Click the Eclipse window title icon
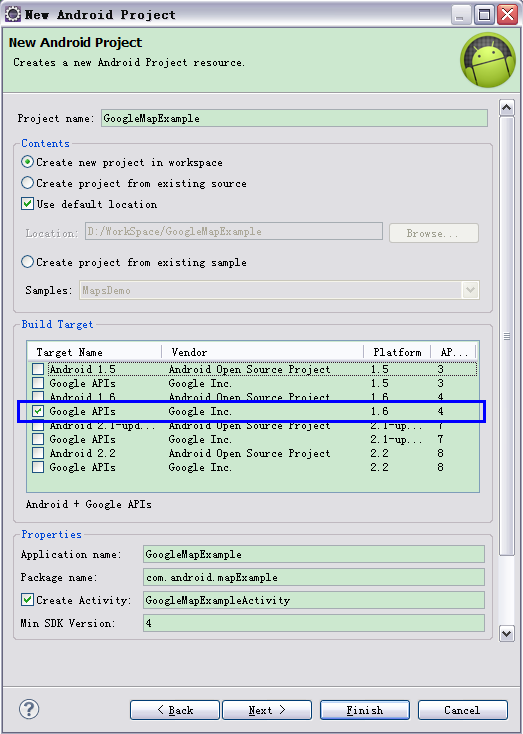Viewport: 523px width, 734px height. click(12, 14)
